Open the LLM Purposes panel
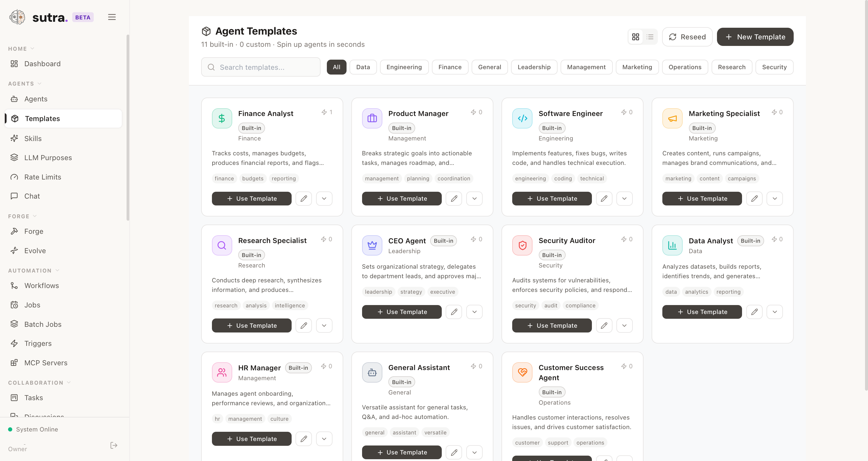868x461 pixels. pyautogui.click(x=48, y=157)
